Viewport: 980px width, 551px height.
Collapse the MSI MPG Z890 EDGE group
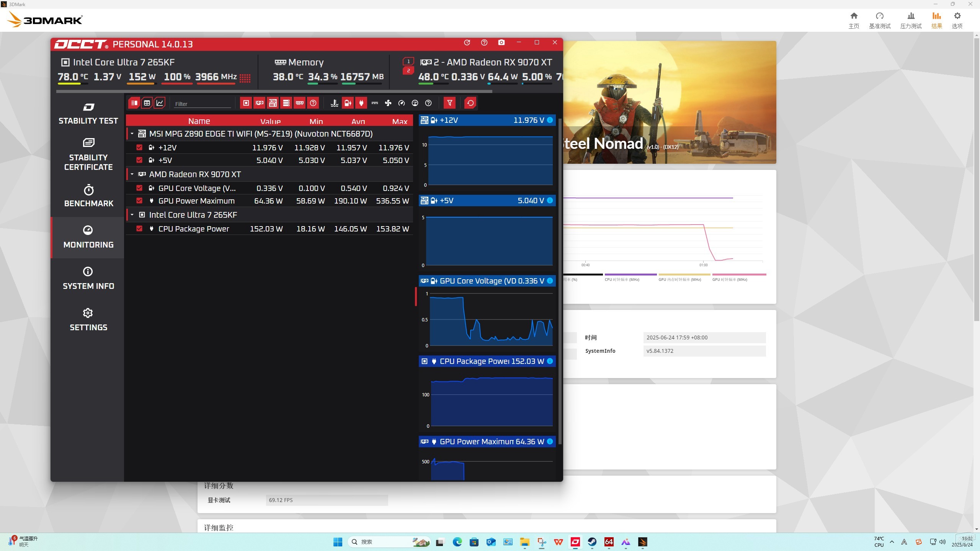132,134
